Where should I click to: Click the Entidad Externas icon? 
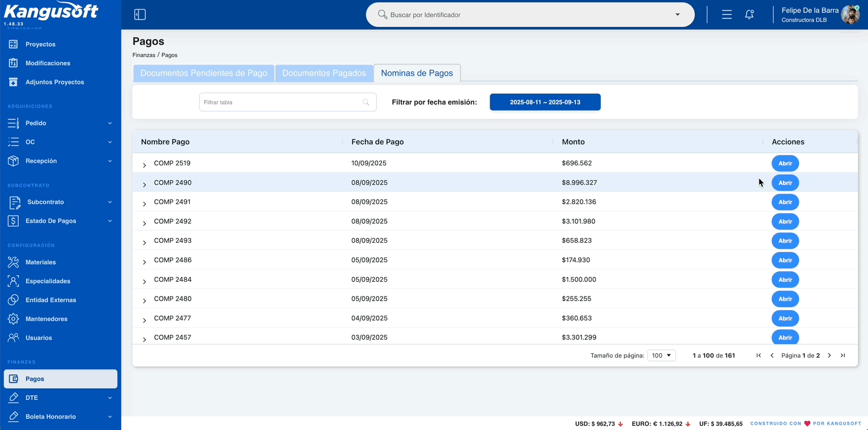point(13,300)
